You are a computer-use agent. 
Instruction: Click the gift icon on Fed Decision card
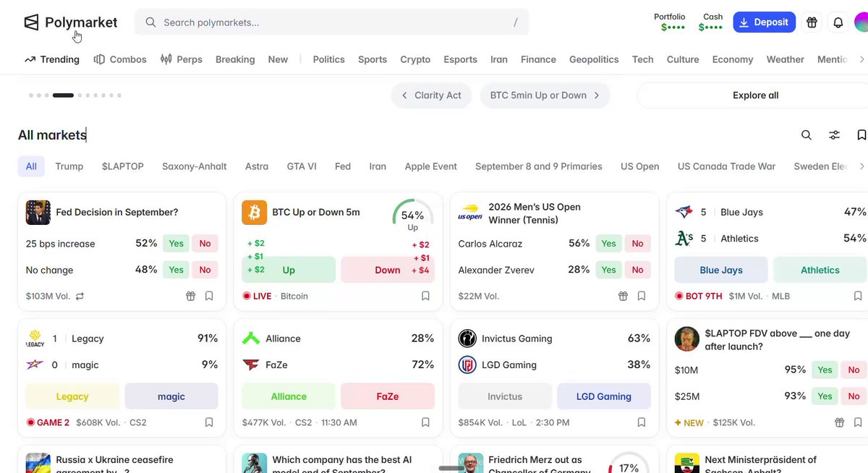point(191,296)
